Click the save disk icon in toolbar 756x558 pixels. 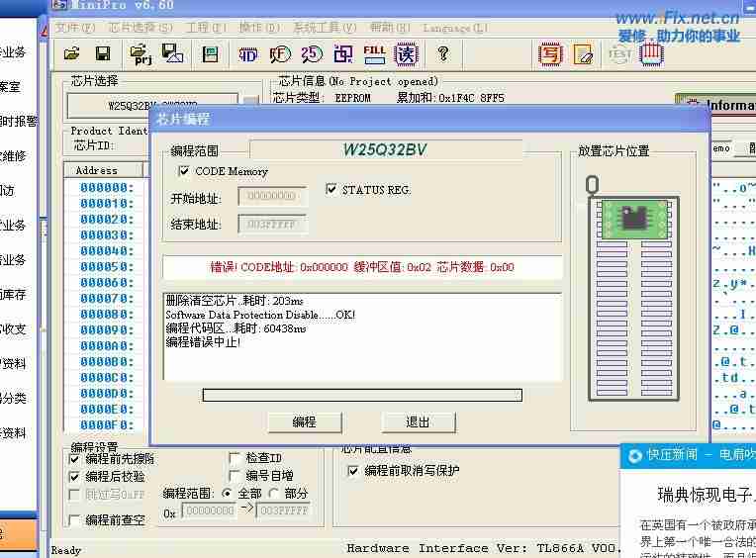coord(102,53)
